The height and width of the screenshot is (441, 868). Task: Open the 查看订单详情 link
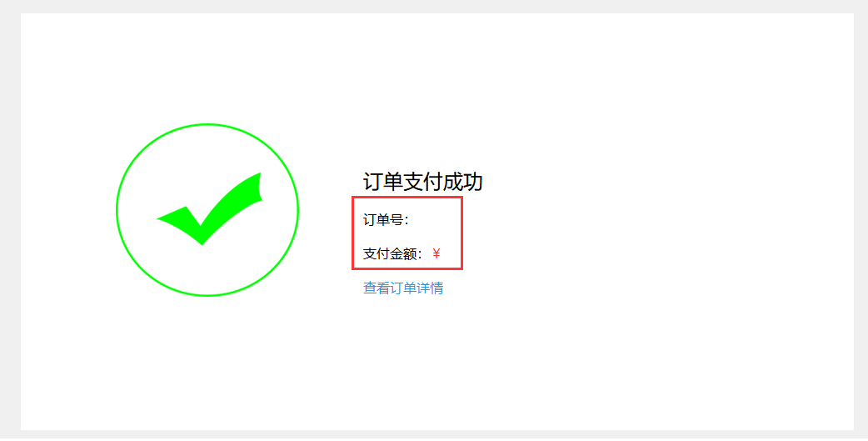tap(402, 288)
